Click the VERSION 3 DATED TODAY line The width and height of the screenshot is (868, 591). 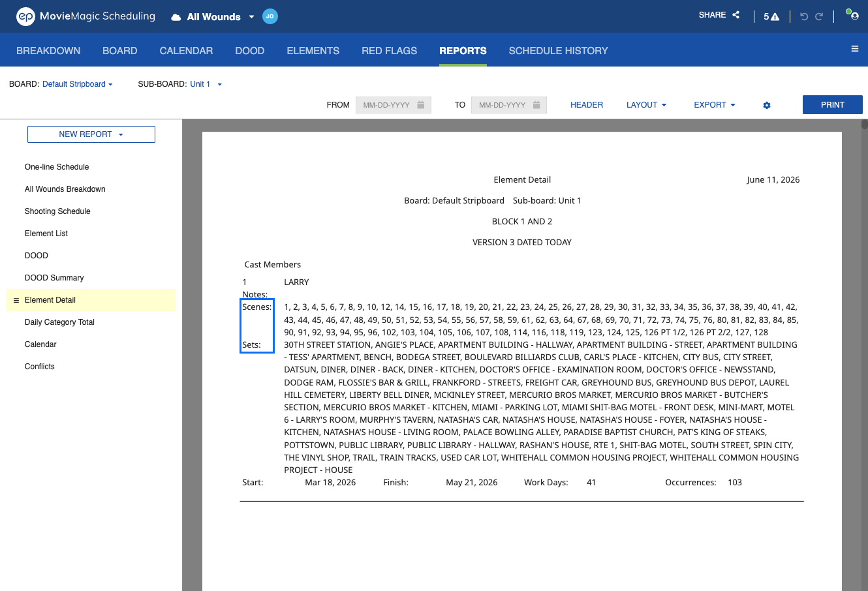(x=522, y=243)
